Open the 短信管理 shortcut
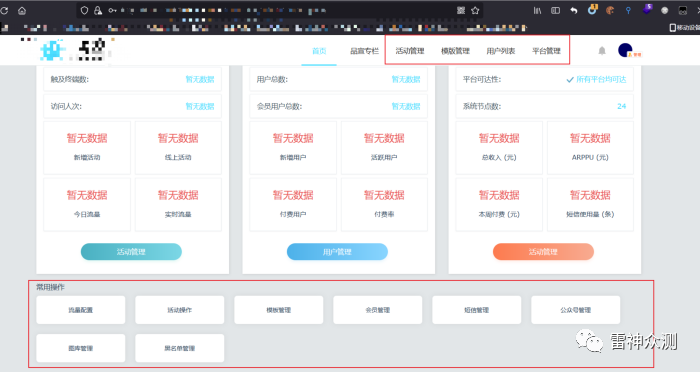The image size is (700, 373). click(x=476, y=310)
